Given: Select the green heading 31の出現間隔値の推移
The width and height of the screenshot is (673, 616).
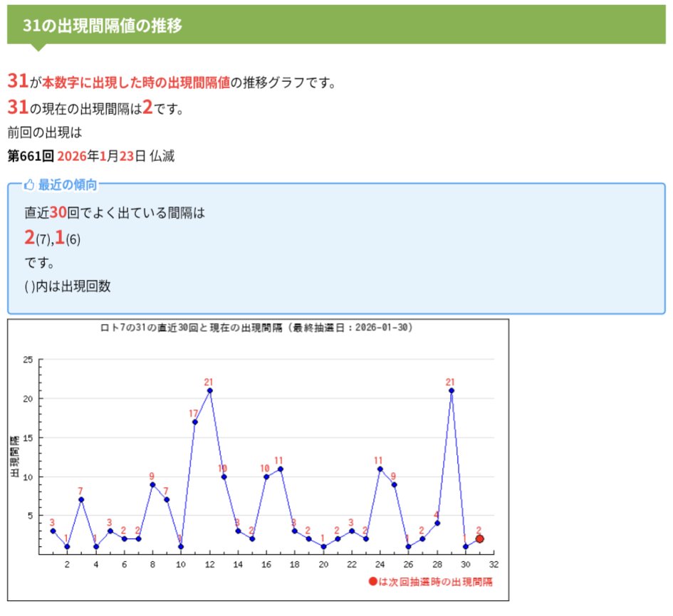Looking at the screenshot, I should [x=103, y=26].
